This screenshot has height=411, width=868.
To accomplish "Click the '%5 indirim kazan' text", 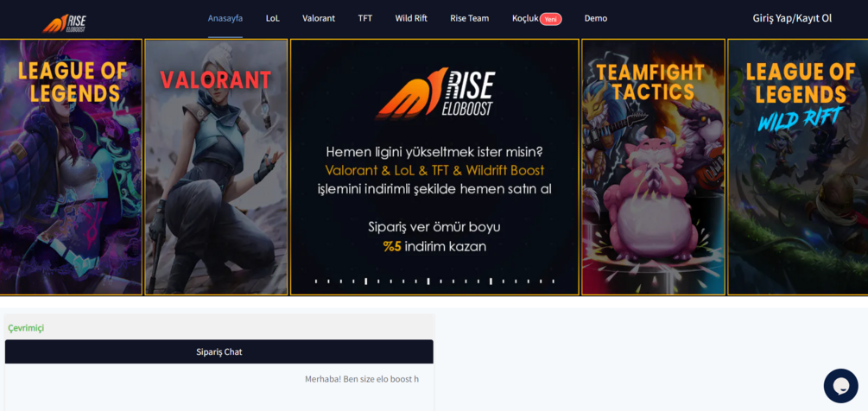I will 434,246.
